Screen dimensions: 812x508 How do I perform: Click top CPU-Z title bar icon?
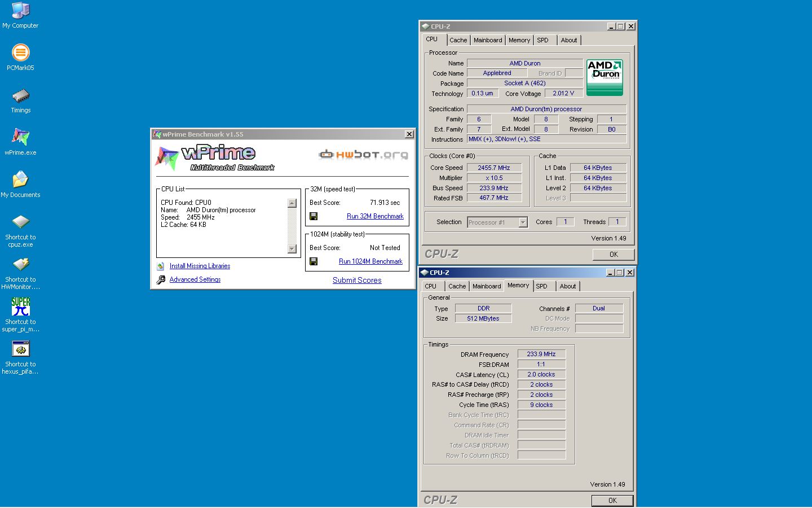tap(425, 27)
